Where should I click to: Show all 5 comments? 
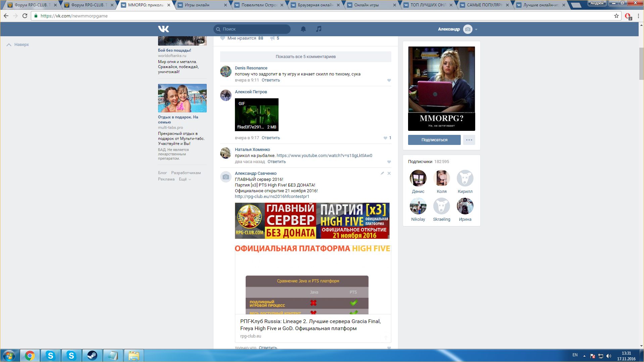[306, 57]
